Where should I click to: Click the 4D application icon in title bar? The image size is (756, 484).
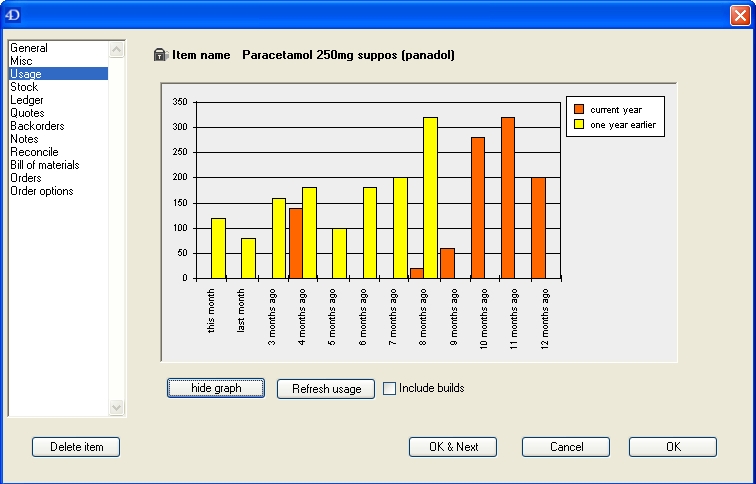click(x=12, y=15)
